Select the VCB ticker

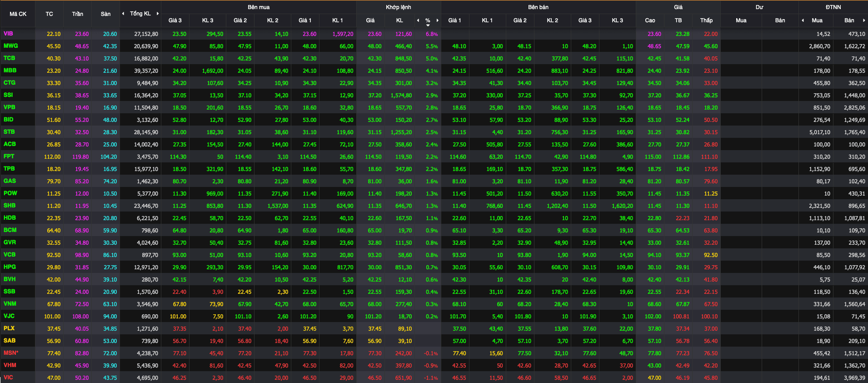coord(10,255)
